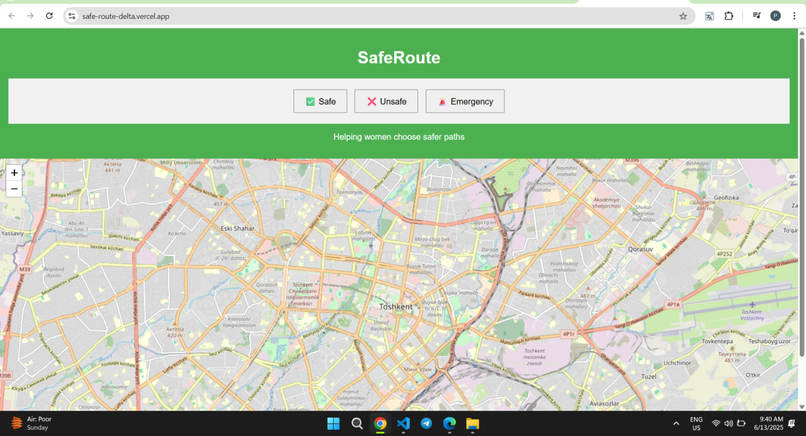Image resolution: width=806 pixels, height=436 pixels.
Task: Open Telegram from taskbar
Action: click(427, 424)
